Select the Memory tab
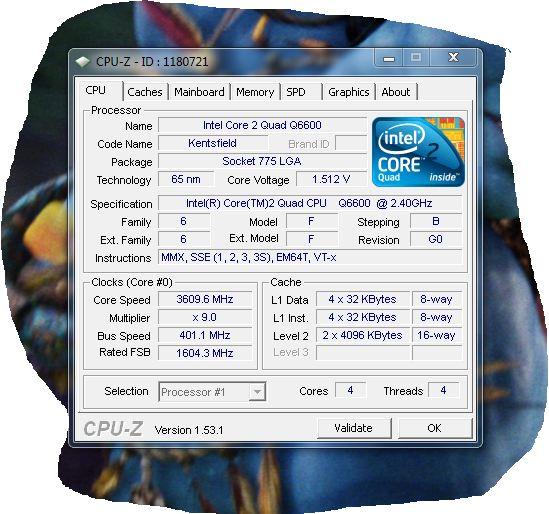The image size is (549, 514). (x=255, y=92)
